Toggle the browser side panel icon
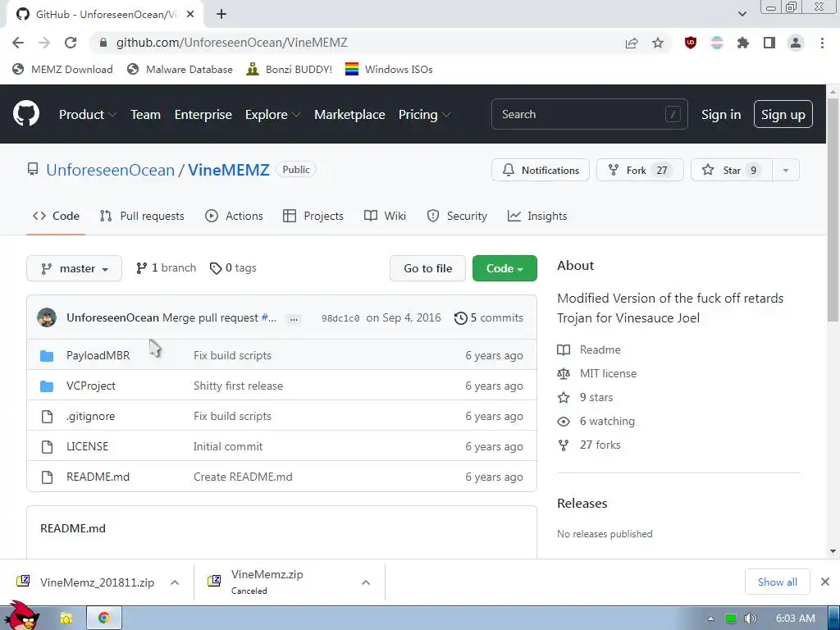This screenshot has height=630, width=840. pos(769,43)
